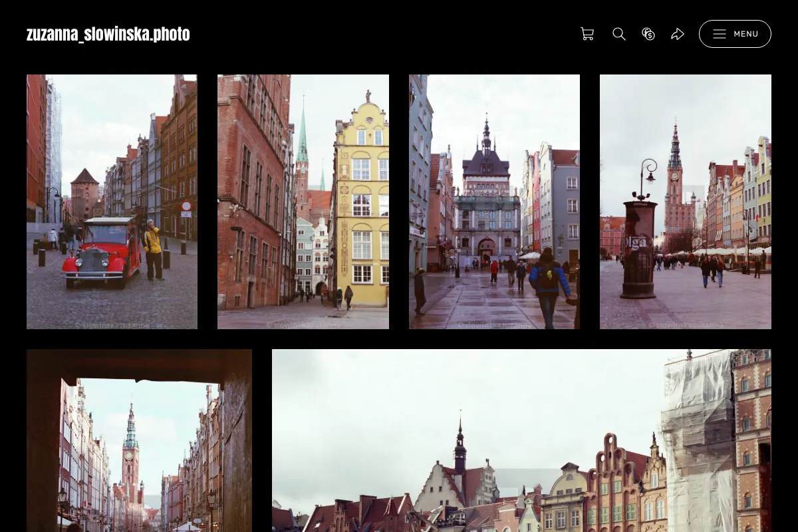This screenshot has width=798, height=532.
Task: Open the shopping cart
Action: pyautogui.click(x=587, y=34)
